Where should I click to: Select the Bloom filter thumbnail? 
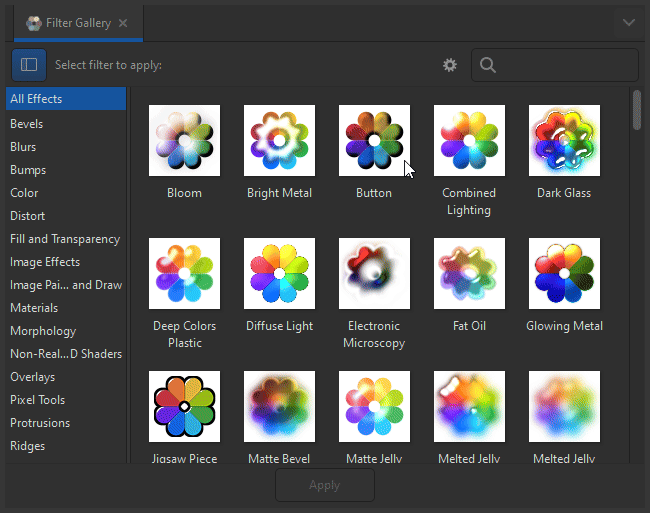tap(184, 140)
